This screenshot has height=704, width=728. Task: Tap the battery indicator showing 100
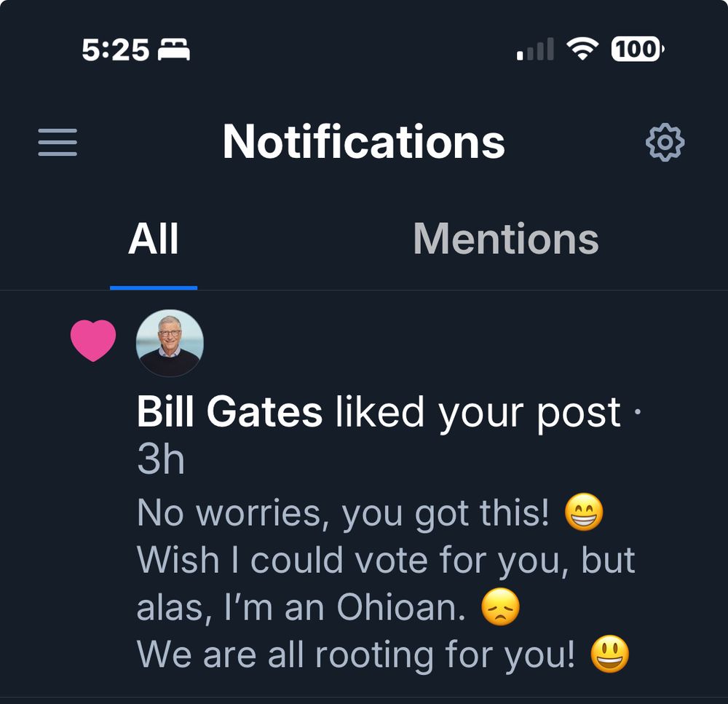click(635, 50)
